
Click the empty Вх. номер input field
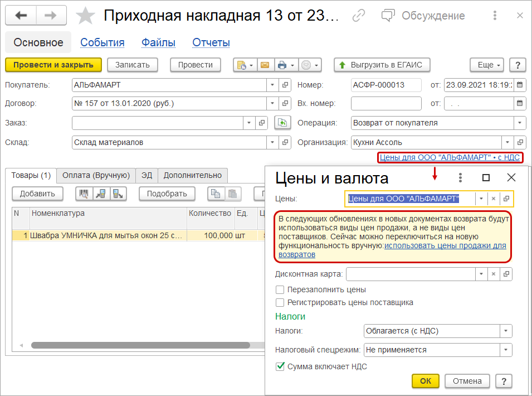click(386, 103)
